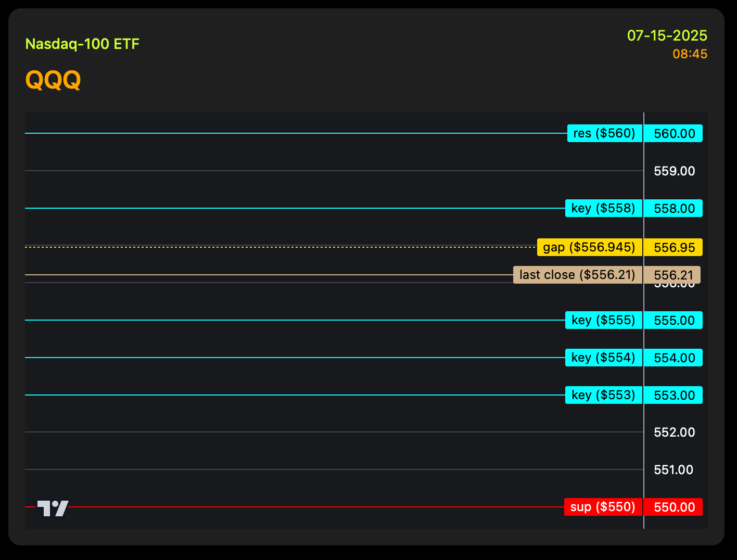Select the 556.21 tan price tag

(x=672, y=275)
